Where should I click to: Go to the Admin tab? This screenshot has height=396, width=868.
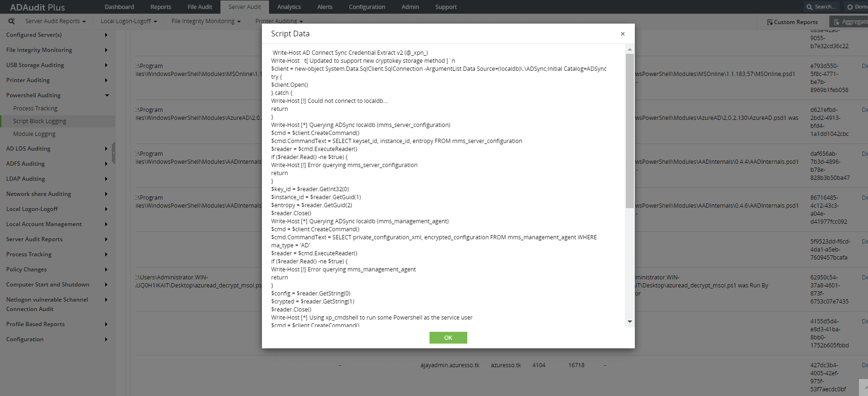click(x=410, y=7)
